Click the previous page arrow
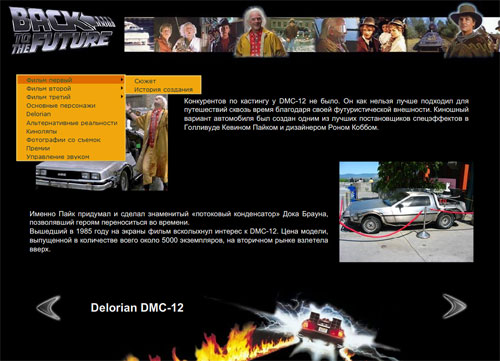This screenshot has width=500, height=361. pyautogui.click(x=49, y=308)
